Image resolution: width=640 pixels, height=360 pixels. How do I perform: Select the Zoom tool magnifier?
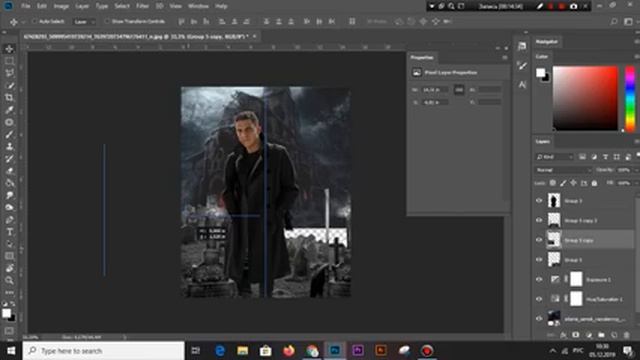point(9,280)
